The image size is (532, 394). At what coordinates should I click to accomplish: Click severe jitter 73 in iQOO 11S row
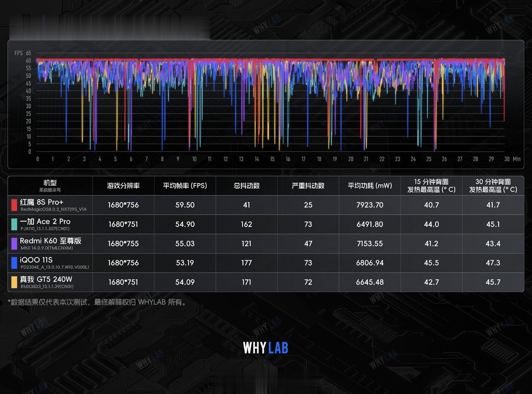click(x=308, y=263)
